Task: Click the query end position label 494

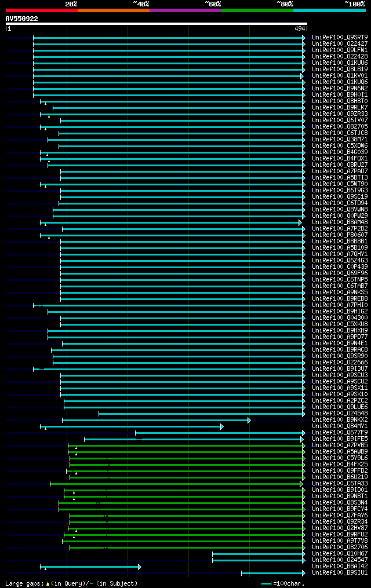Action: (x=300, y=28)
